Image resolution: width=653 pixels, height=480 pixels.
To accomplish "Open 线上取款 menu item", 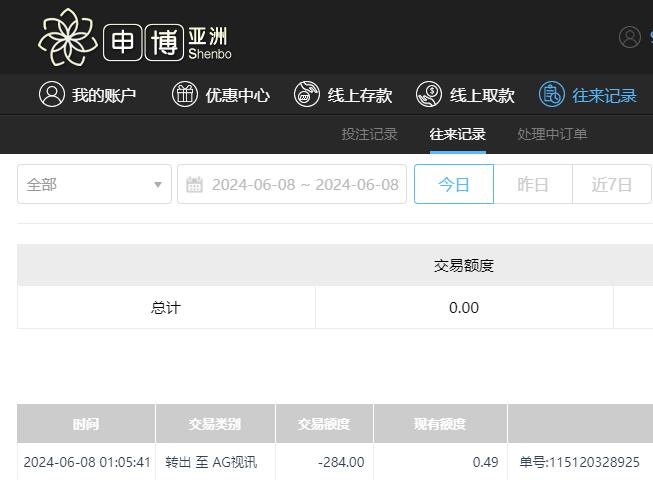I will [x=465, y=95].
